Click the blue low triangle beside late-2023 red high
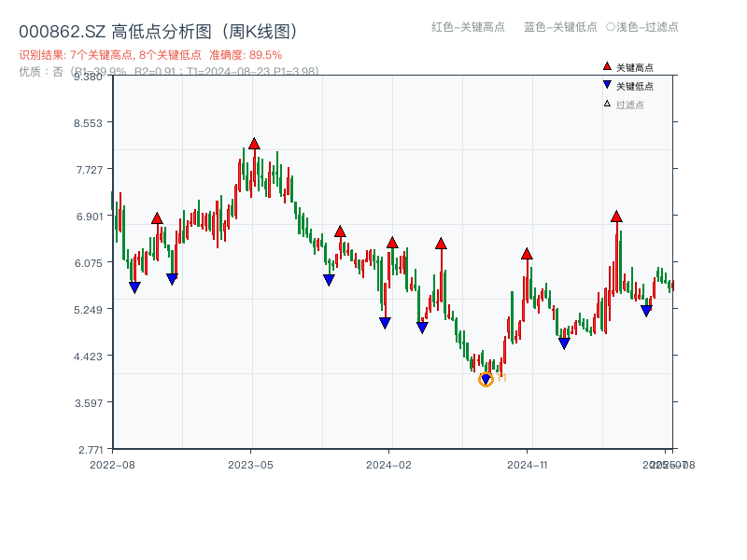747x560 pixels. [329, 280]
